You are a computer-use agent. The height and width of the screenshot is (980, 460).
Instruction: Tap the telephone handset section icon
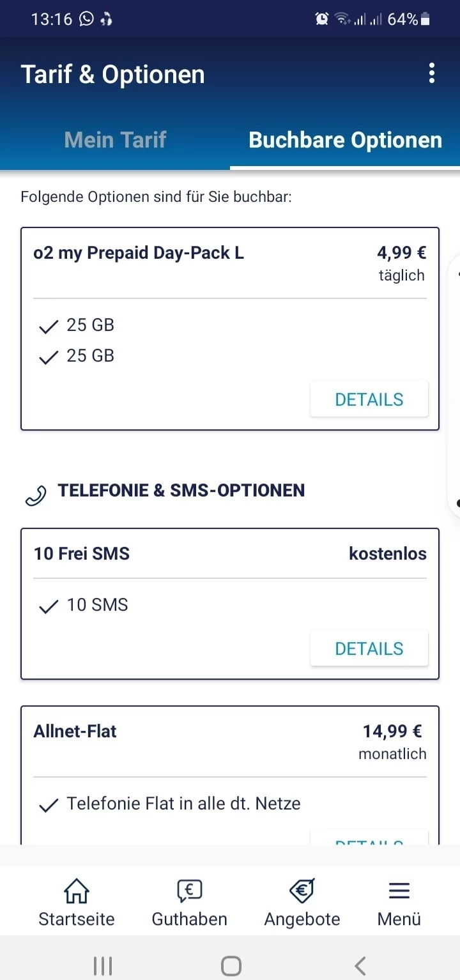[35, 495]
